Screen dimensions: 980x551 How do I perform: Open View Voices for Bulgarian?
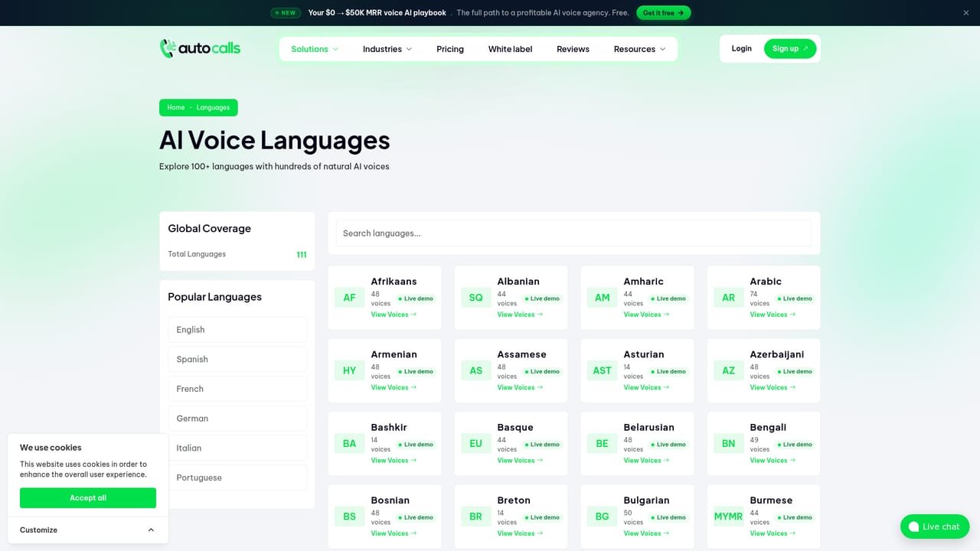[646, 533]
